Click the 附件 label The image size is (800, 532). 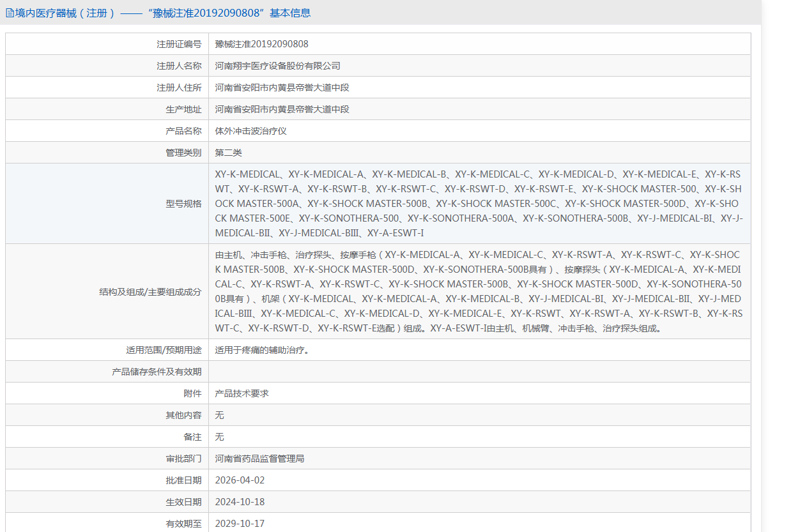(192, 393)
